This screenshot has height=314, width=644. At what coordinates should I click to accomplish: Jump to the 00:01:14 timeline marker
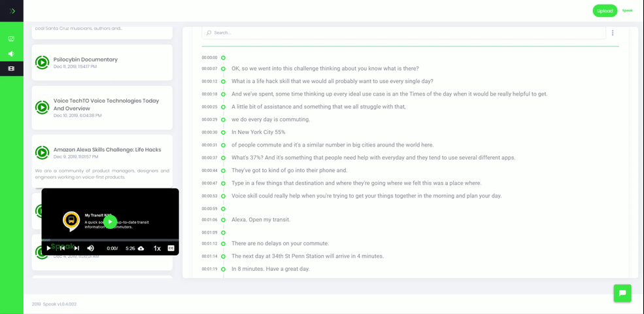[224, 256]
